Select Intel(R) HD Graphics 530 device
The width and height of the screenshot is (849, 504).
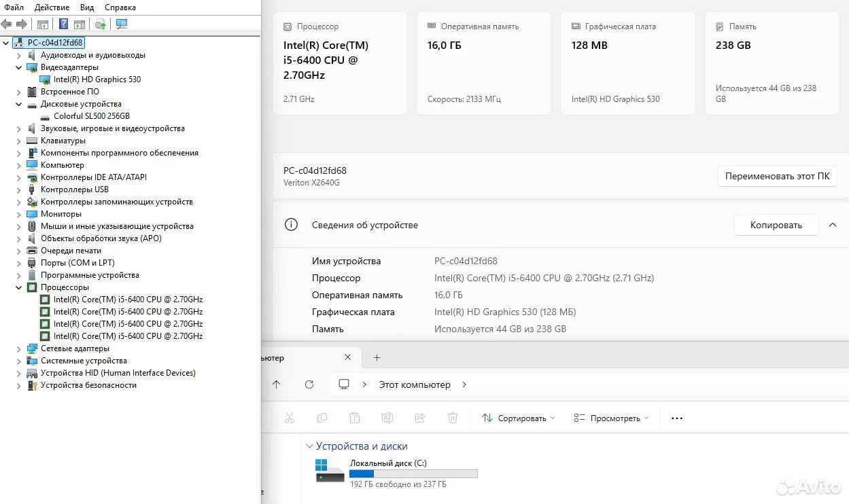tap(97, 79)
